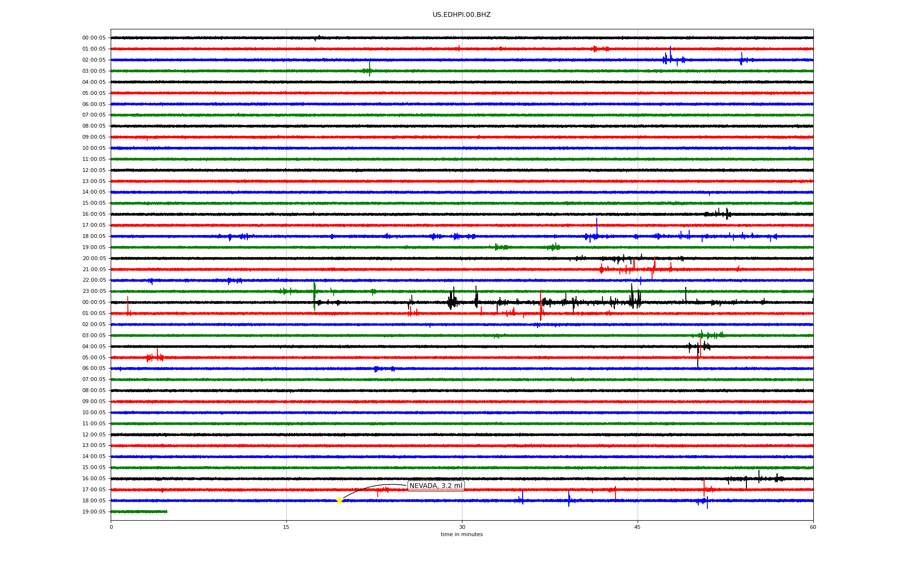Click the first 00:00:05 row label
Screen dimensions: 924x578
(x=94, y=38)
